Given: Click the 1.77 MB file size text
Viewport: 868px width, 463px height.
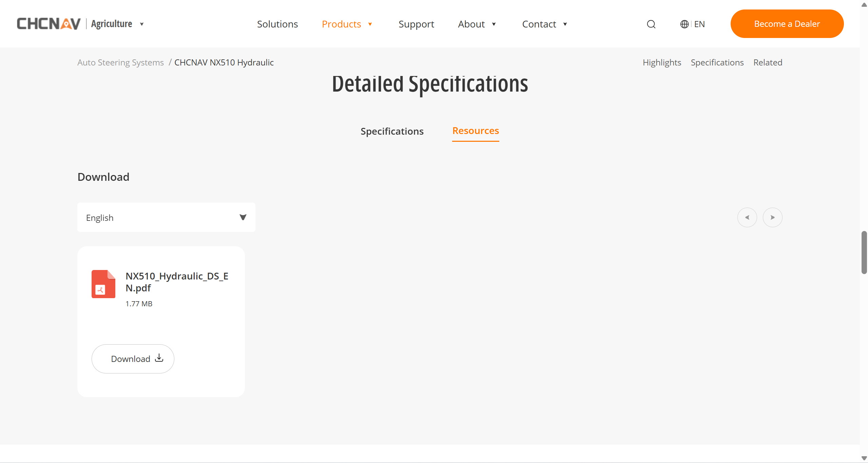Looking at the screenshot, I should click(x=139, y=304).
